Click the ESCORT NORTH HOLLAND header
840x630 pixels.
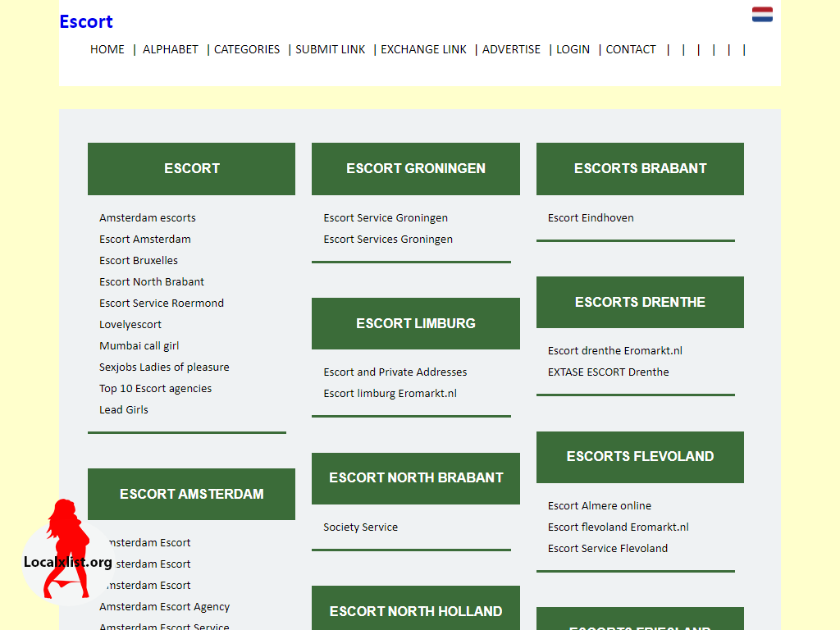pyautogui.click(x=416, y=610)
